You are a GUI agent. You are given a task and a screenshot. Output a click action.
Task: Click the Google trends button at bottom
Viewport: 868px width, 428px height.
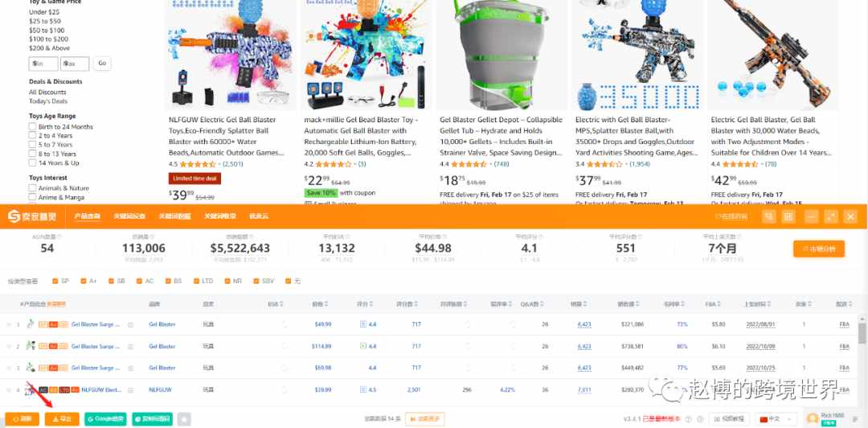[x=105, y=419]
